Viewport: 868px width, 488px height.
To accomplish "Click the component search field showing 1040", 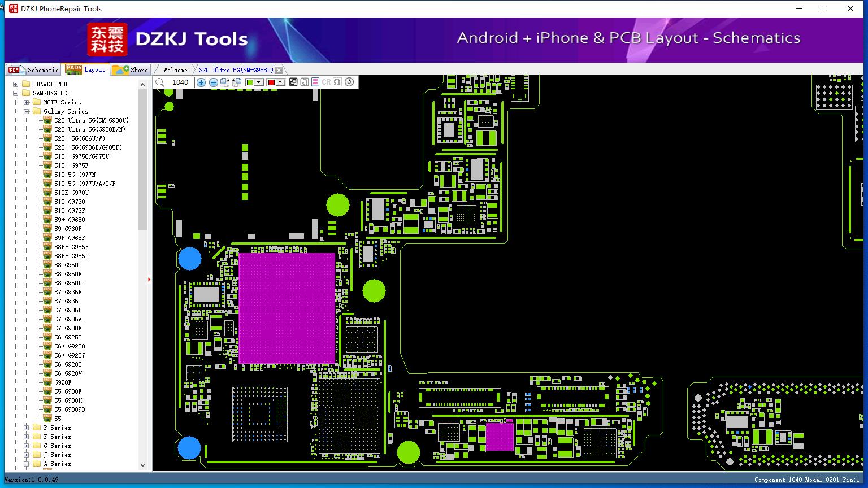I will (181, 82).
